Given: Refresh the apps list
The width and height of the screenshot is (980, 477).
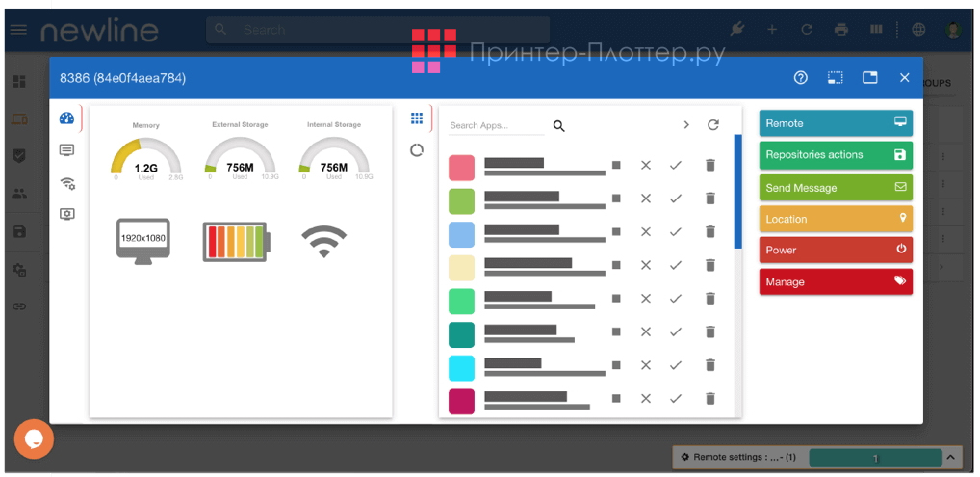Looking at the screenshot, I should tap(713, 125).
